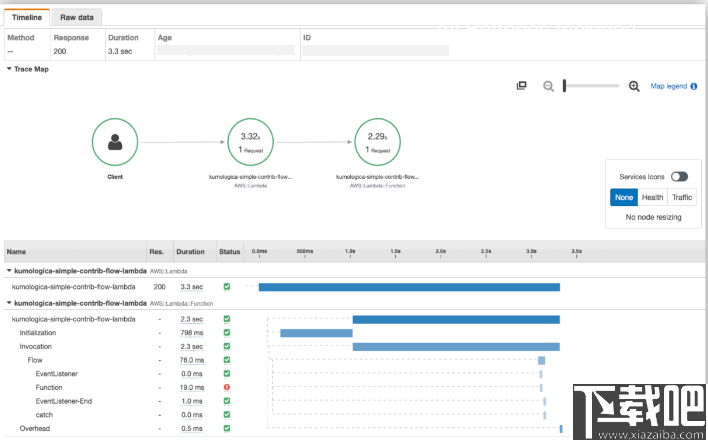Collapse the AWS::Lambda::Function segment group
The height and width of the screenshot is (440, 708).
(9, 303)
